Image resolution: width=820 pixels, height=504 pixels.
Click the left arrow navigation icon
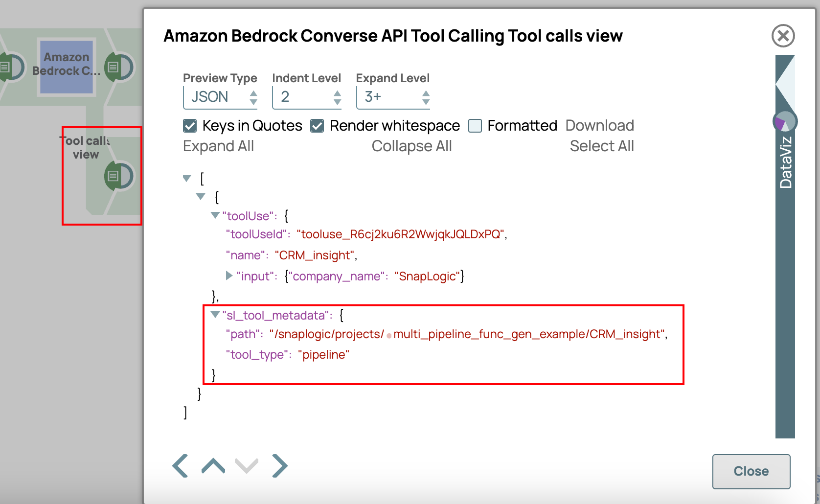click(x=180, y=465)
